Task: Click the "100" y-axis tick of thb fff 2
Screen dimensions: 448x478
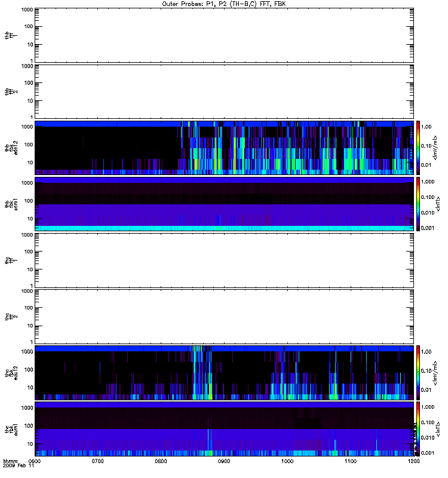Action: (x=29, y=83)
